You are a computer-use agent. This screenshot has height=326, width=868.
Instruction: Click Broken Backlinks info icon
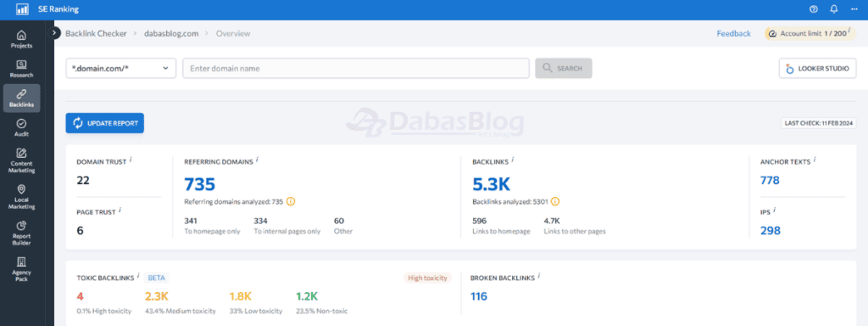point(538,276)
